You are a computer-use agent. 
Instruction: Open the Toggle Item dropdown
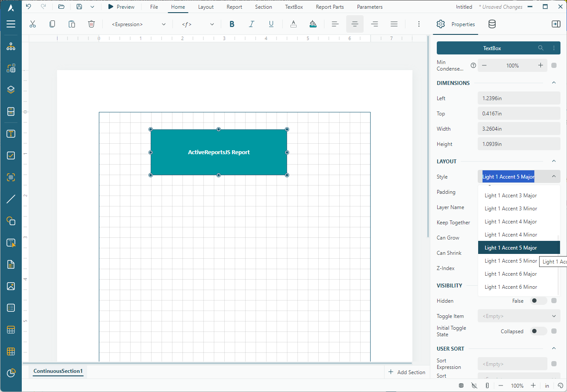(x=519, y=316)
